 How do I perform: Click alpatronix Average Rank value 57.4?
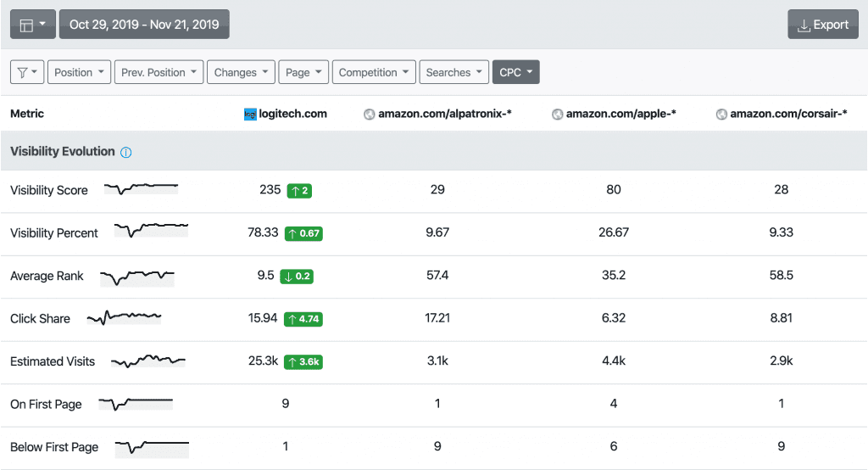point(437,275)
